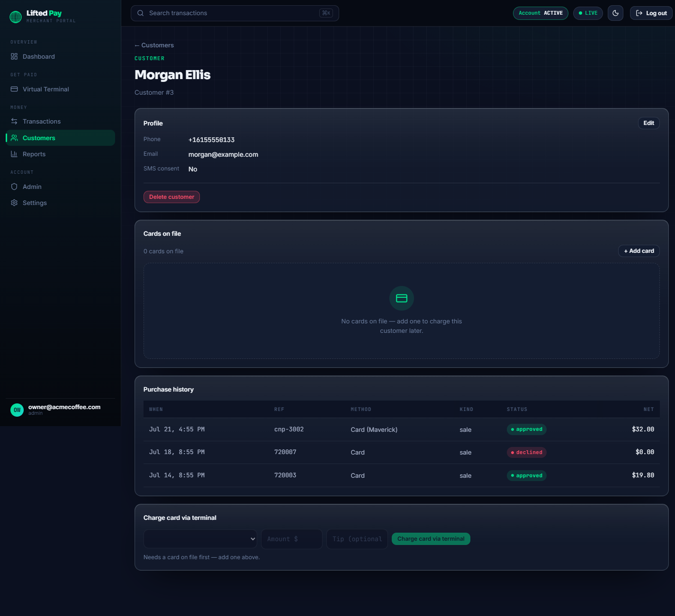Go to Transactions in sidebar
This screenshot has height=616, width=675.
pos(61,121)
